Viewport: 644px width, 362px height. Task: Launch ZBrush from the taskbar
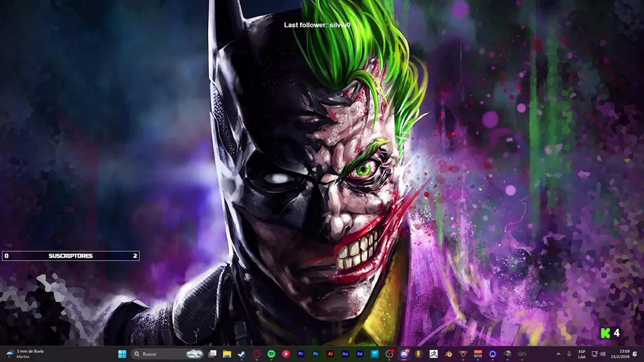(434, 354)
